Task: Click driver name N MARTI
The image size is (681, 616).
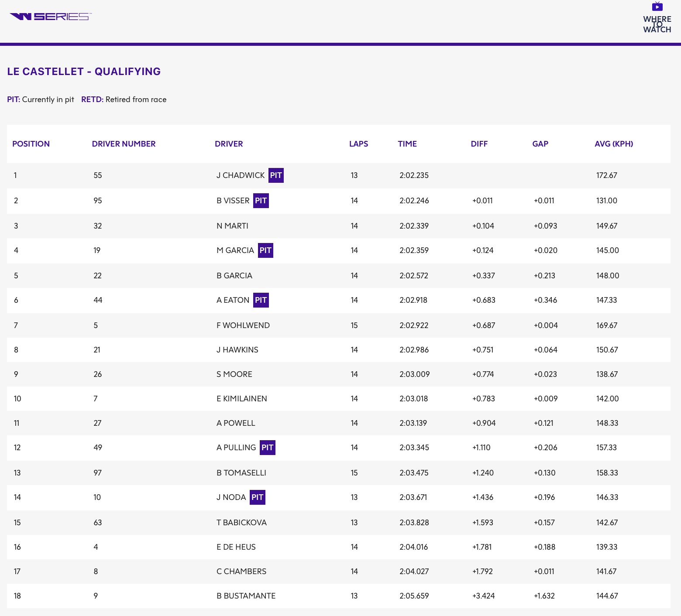Action: (232, 226)
